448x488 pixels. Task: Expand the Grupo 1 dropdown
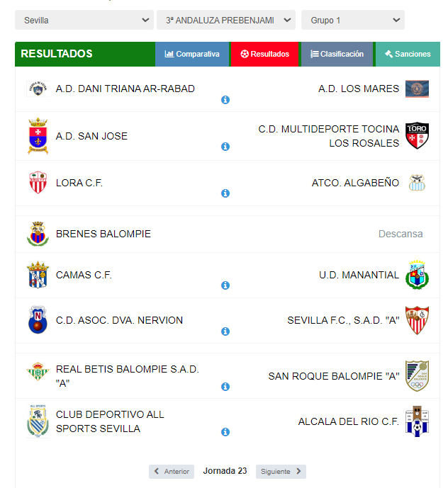click(x=353, y=21)
